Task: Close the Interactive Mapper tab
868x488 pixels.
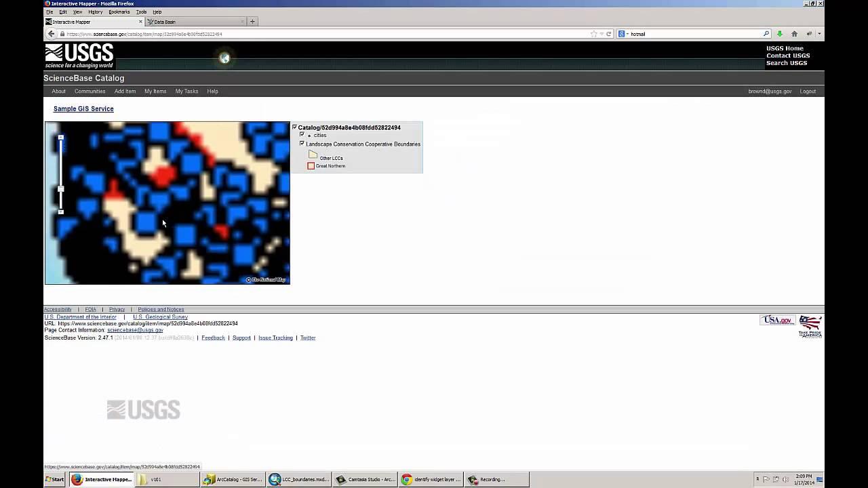Action: tap(140, 22)
